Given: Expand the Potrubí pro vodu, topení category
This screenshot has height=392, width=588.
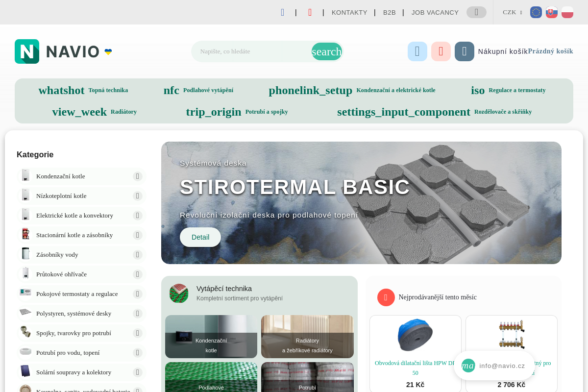Looking at the screenshot, I should (x=138, y=353).
